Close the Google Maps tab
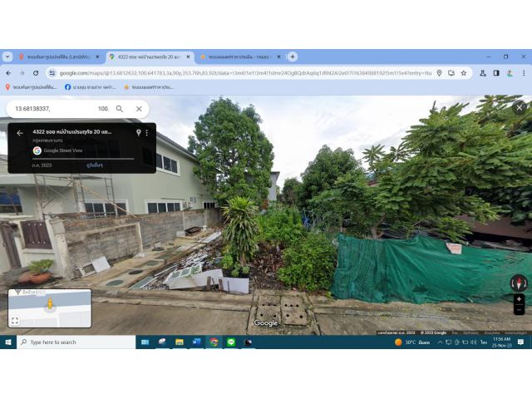The height and width of the screenshot is (399, 532). 189,57
